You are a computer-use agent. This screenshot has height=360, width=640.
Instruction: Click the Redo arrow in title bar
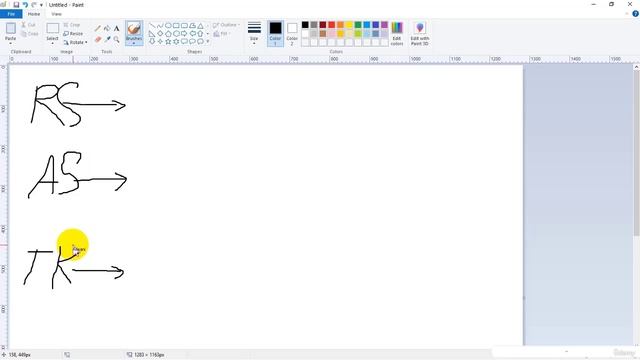[34, 5]
